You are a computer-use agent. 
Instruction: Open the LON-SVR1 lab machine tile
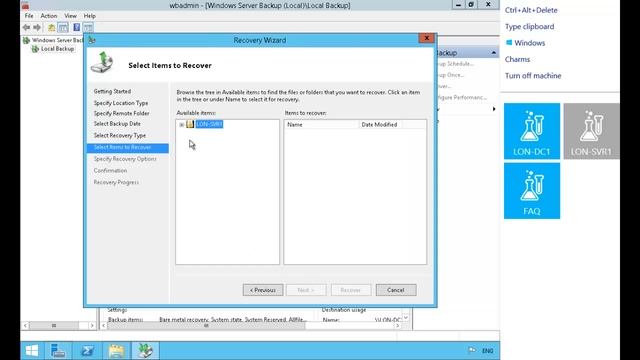[591, 131]
